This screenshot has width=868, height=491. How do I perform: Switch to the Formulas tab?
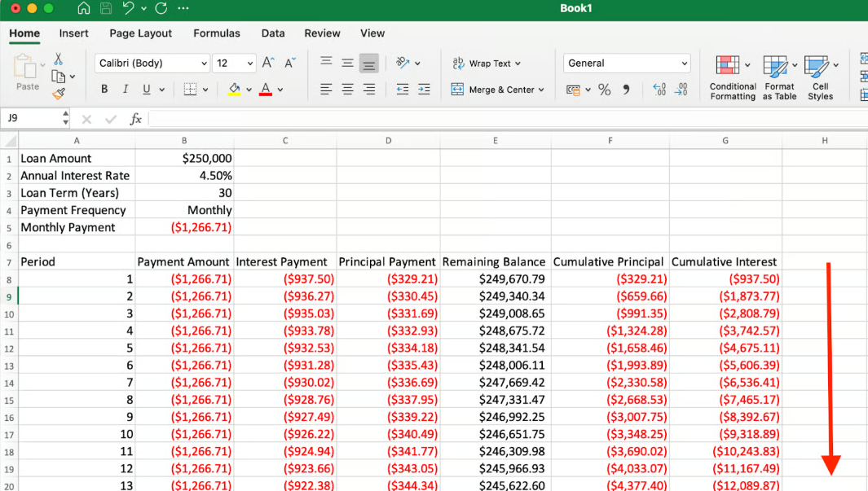(217, 33)
